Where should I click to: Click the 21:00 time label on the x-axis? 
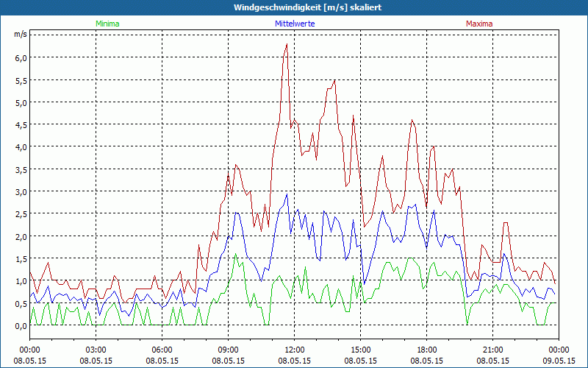492,350
